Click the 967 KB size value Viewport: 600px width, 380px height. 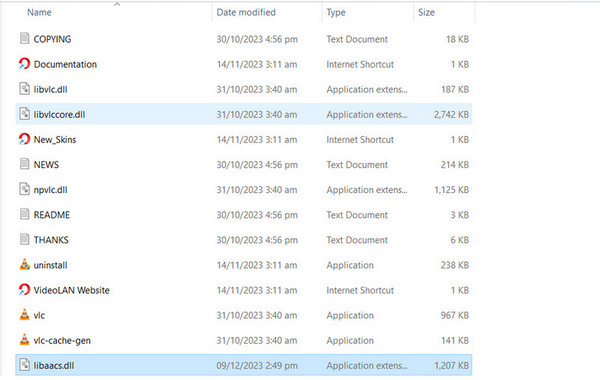pyautogui.click(x=455, y=315)
